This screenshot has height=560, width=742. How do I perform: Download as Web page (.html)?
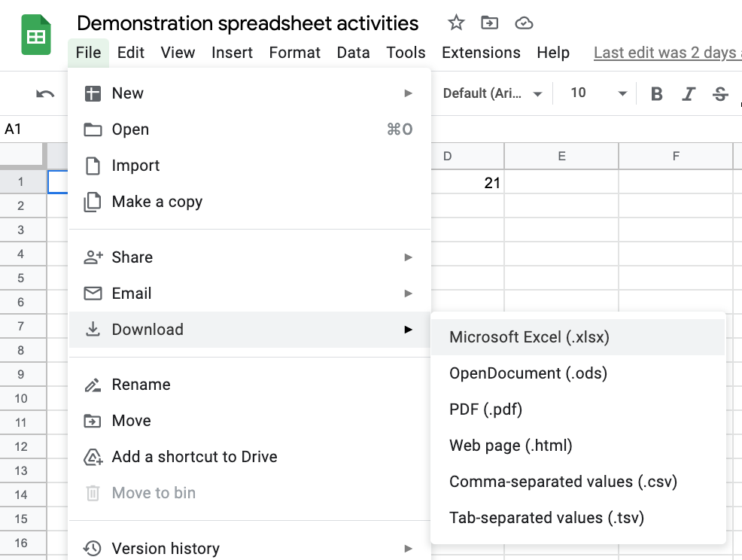point(578,446)
